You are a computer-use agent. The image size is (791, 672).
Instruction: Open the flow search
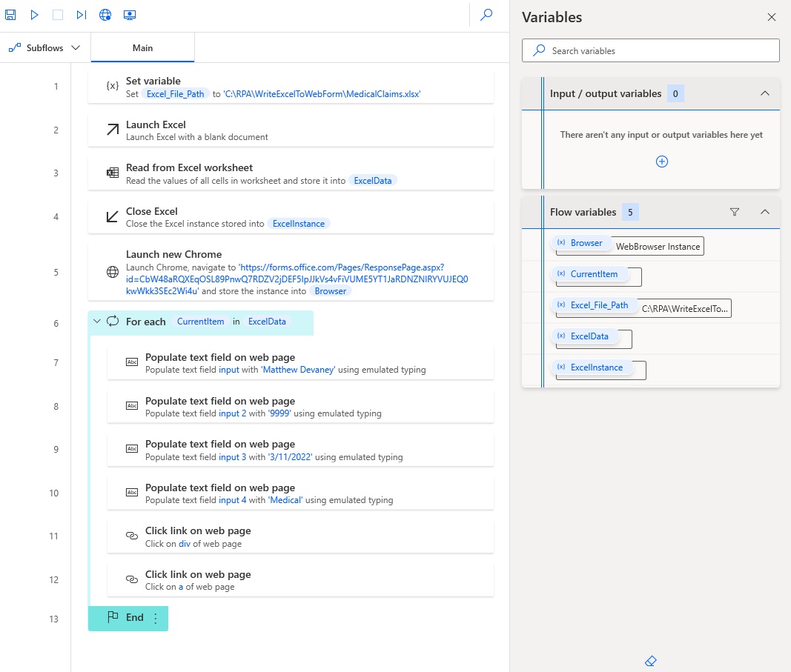[486, 14]
